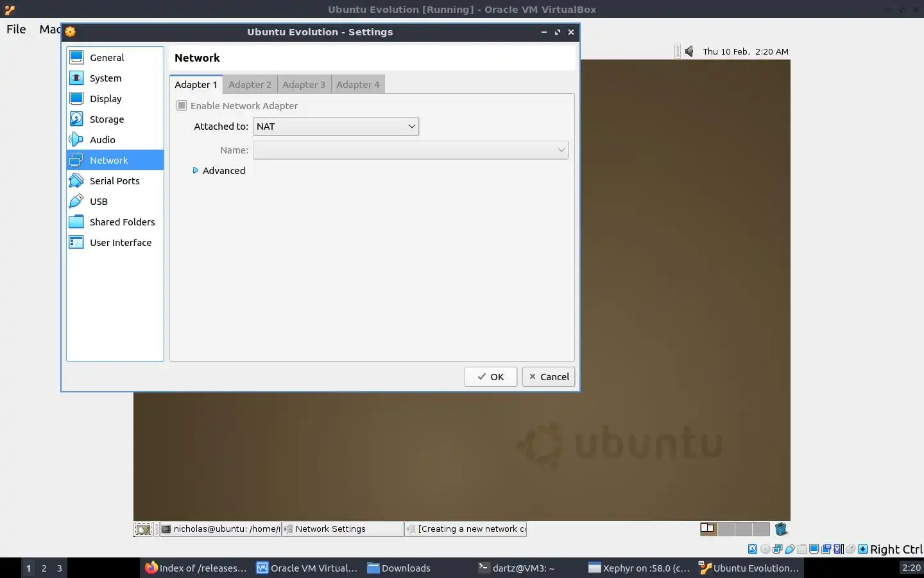Toggle Enable Network Adapter checkbox
The image size is (924, 578).
tap(182, 106)
